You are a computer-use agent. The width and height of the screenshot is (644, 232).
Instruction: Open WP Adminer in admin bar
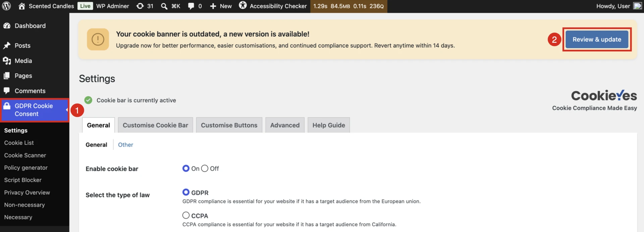[x=112, y=6]
